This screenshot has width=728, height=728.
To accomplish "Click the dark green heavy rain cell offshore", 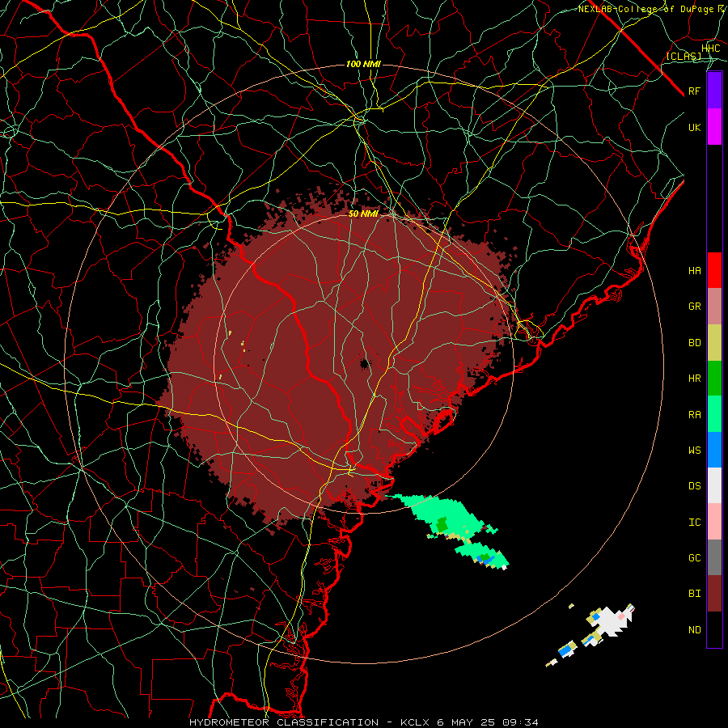I will (442, 525).
